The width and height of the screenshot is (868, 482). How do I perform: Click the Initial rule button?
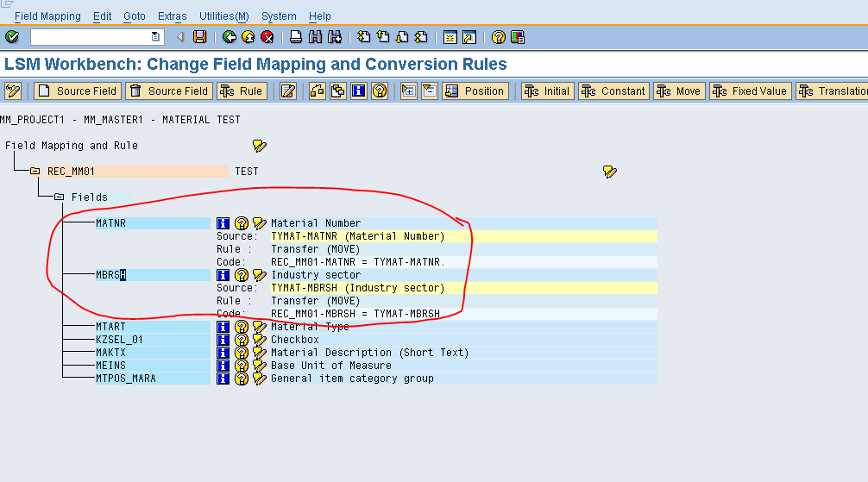548,91
